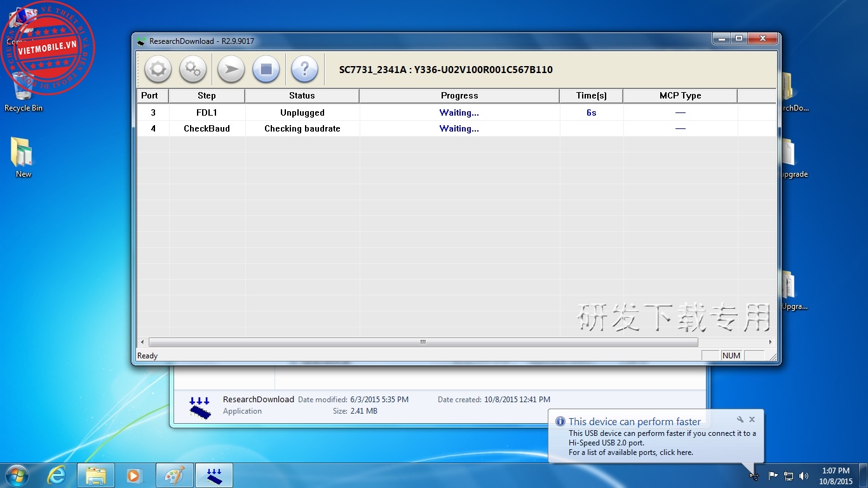
Task: Click port 4 cell
Action: click(153, 128)
